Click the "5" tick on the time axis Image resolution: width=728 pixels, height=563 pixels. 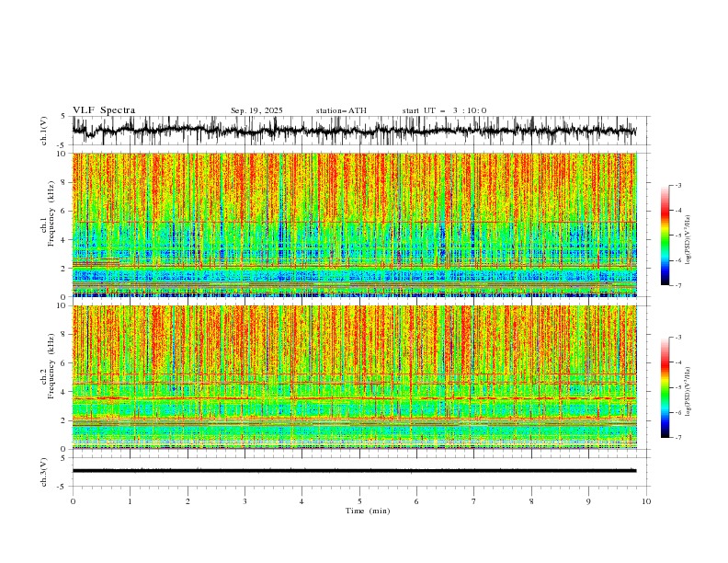point(359,501)
